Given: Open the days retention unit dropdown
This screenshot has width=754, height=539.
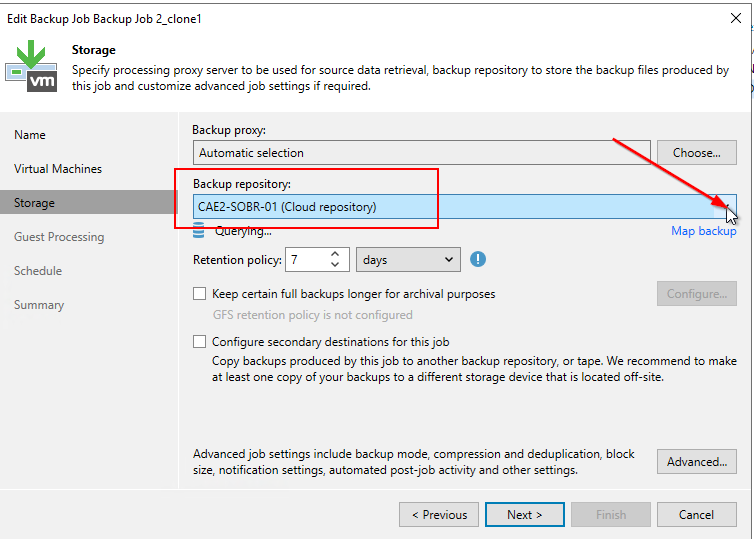Looking at the screenshot, I should (408, 260).
